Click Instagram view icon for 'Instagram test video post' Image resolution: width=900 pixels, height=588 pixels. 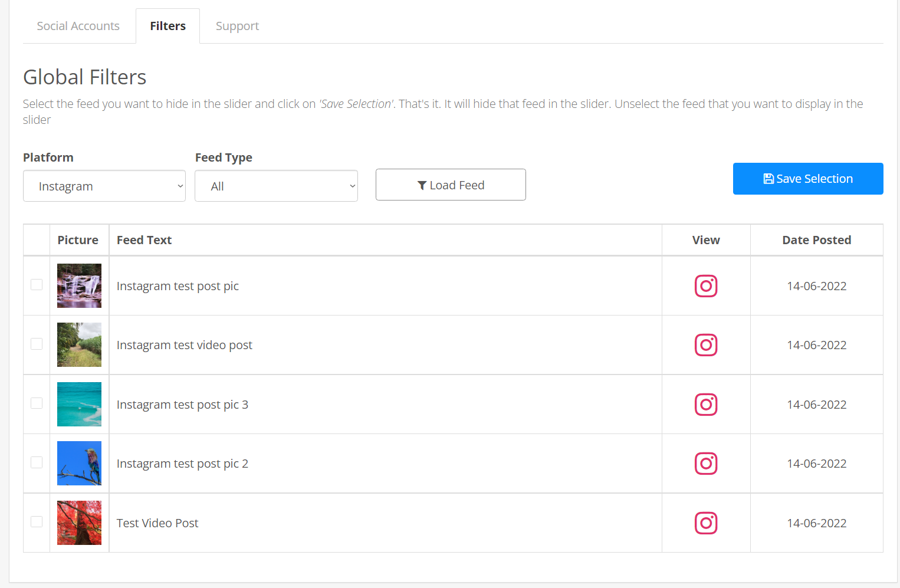(x=705, y=345)
